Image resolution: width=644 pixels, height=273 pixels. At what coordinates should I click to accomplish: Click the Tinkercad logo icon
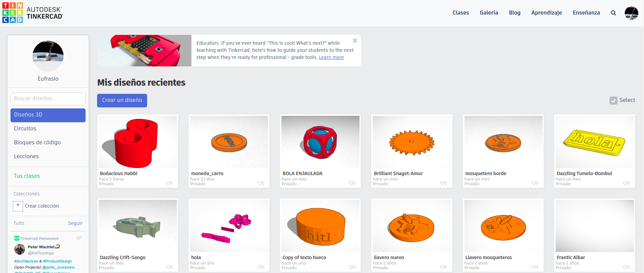click(13, 13)
